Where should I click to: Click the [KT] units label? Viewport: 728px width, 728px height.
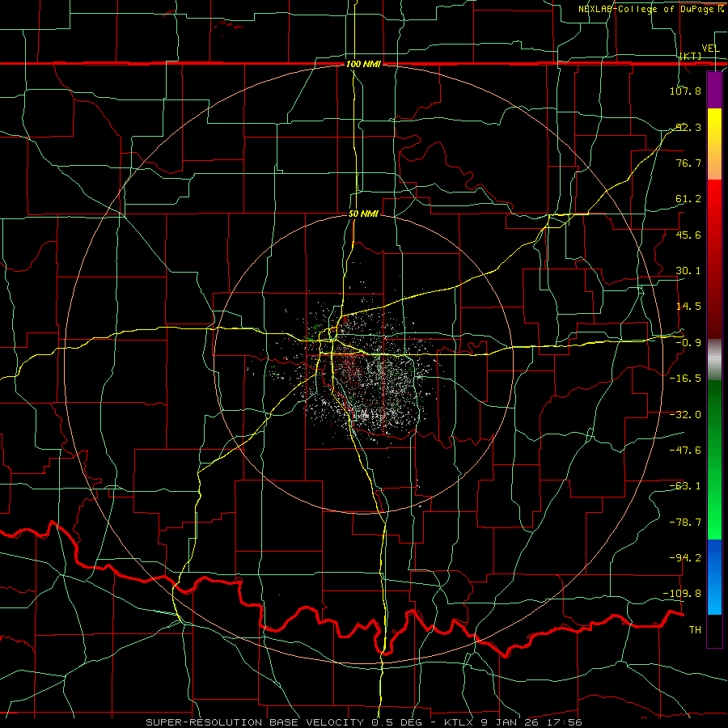tap(691, 57)
